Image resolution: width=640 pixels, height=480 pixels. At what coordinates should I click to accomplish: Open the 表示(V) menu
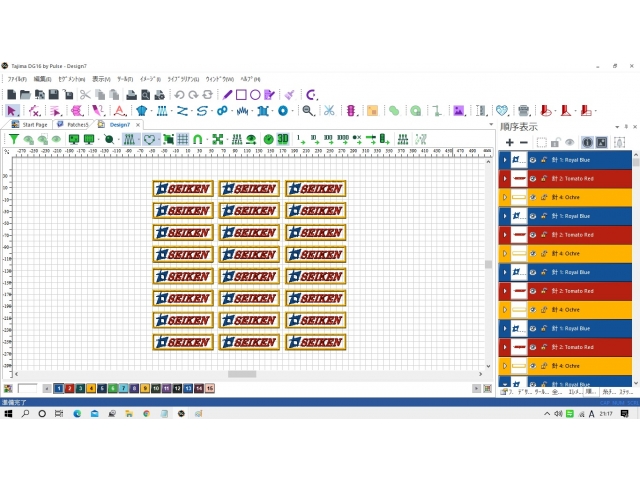pyautogui.click(x=101, y=79)
